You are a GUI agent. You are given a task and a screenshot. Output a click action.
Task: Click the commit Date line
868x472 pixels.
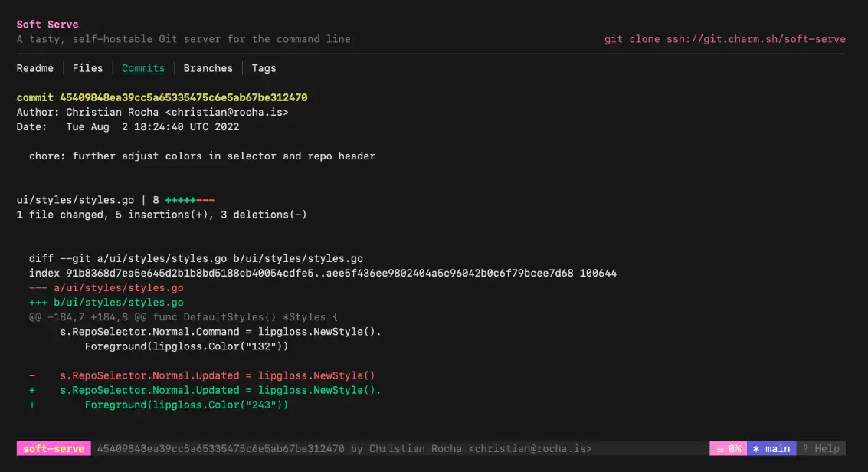(128, 126)
